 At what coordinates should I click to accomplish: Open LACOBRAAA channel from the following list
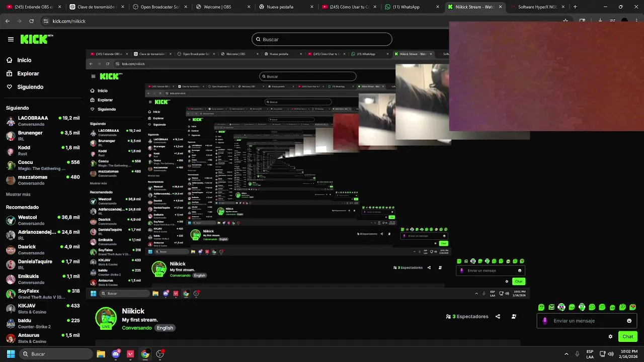[x=43, y=121]
